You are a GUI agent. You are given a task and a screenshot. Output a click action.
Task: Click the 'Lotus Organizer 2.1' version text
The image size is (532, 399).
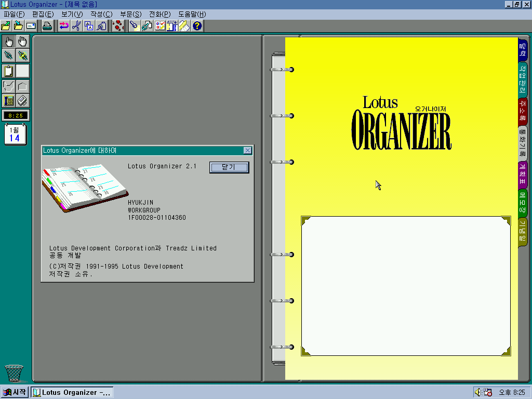162,166
